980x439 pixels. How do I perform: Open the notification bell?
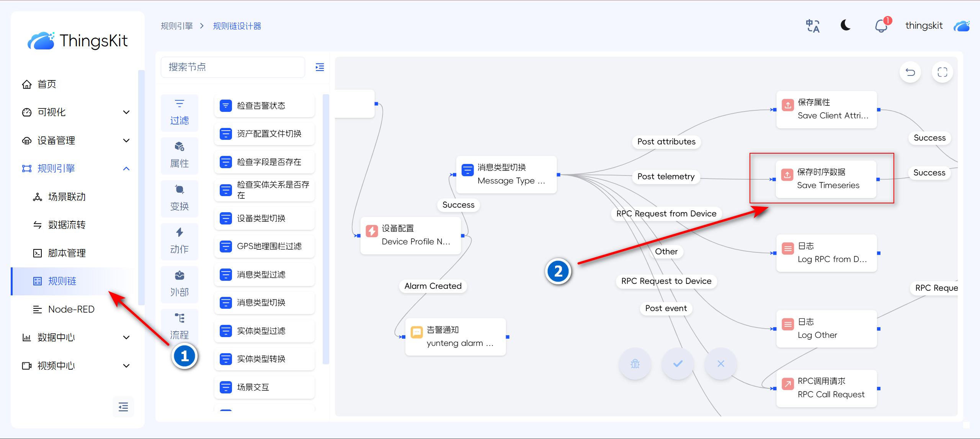881,26
